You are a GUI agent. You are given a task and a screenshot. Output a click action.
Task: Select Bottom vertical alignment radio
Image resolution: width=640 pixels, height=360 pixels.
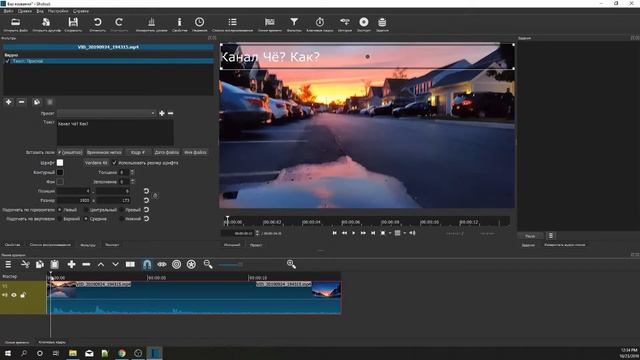tap(121, 219)
